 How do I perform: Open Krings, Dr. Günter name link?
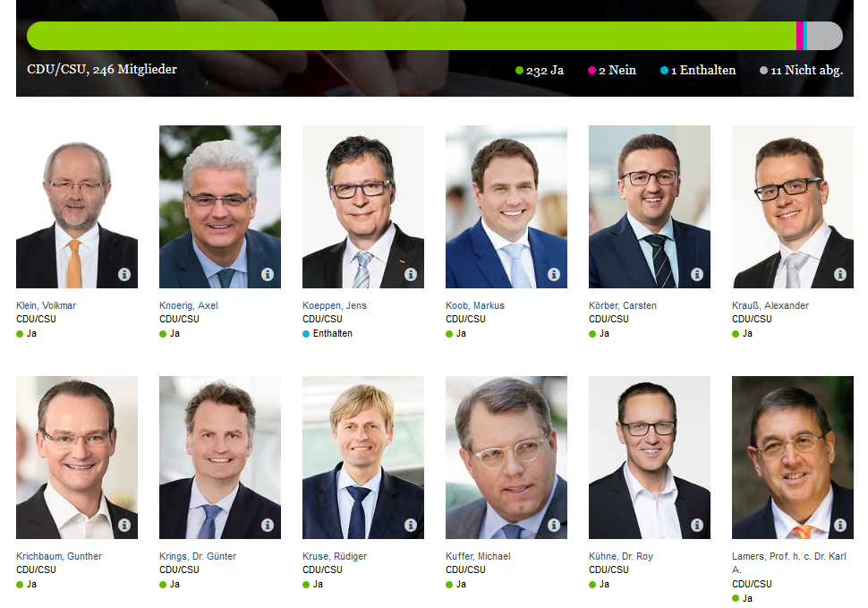coord(198,556)
